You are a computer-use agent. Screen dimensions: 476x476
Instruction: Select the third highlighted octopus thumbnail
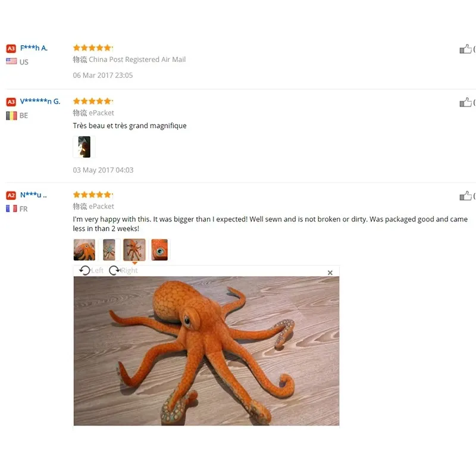(134, 250)
